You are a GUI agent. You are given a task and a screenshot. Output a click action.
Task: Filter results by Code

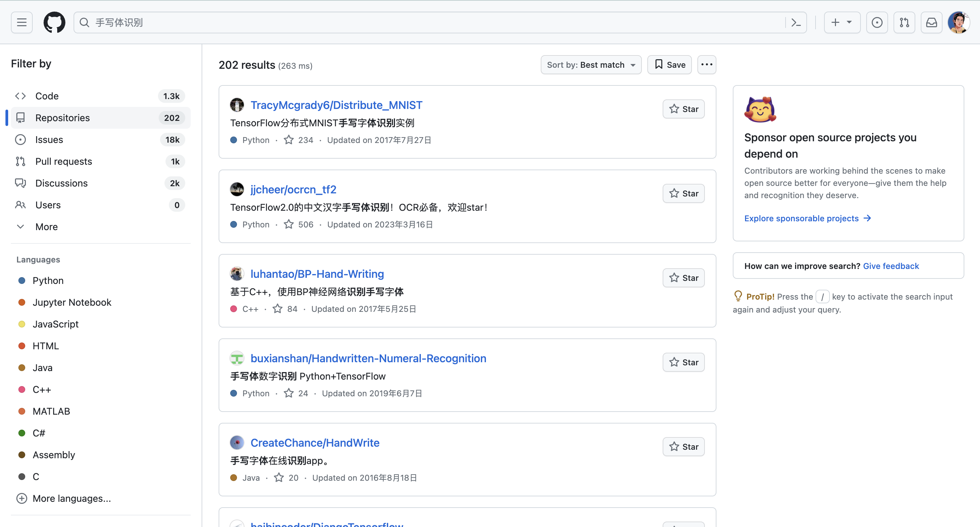pyautogui.click(x=100, y=96)
